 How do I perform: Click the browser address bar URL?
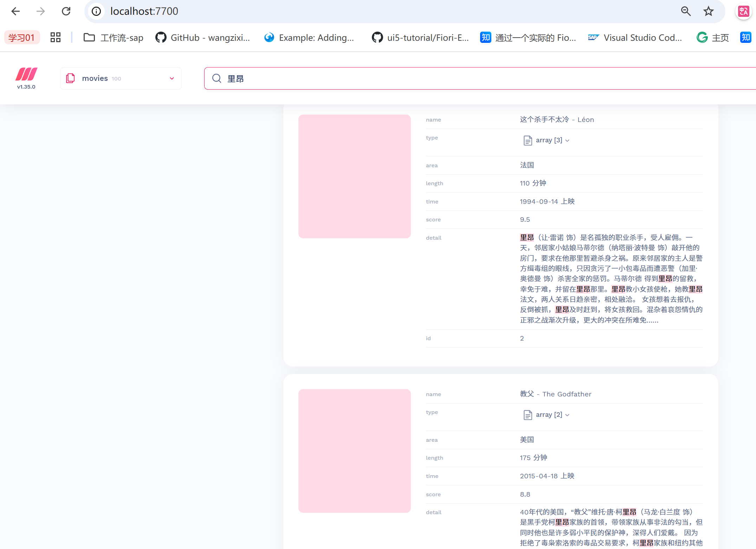[144, 11]
